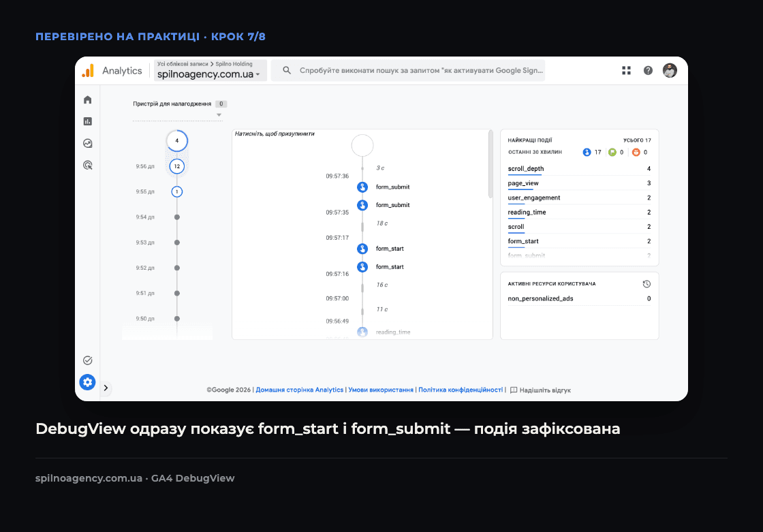Screen dimensions: 763x532
Task: Click the Google Analytics logo
Action: click(88, 71)
